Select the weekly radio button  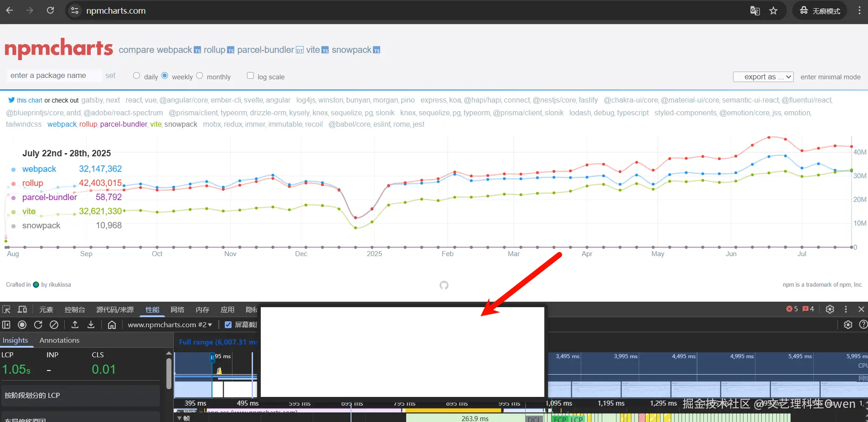point(165,76)
